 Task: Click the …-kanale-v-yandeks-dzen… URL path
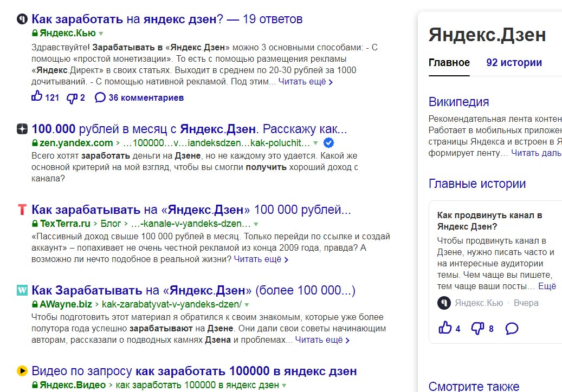191,224
